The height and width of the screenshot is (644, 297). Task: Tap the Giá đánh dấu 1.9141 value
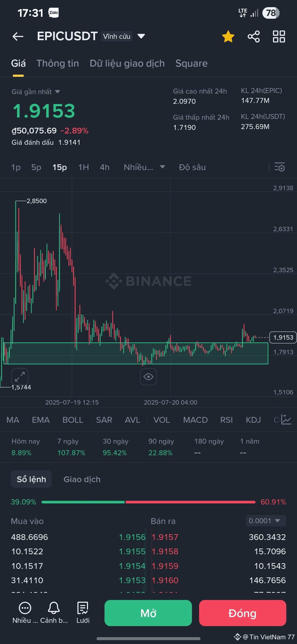point(69,142)
